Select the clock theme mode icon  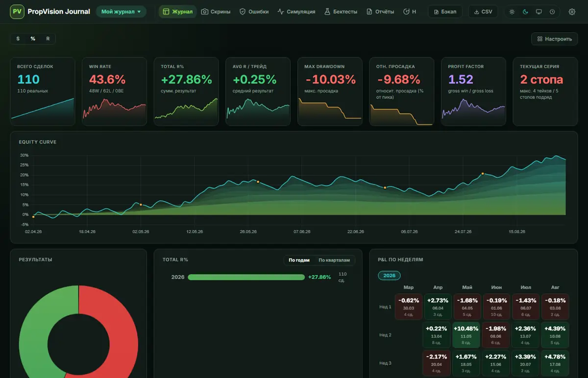tap(552, 12)
